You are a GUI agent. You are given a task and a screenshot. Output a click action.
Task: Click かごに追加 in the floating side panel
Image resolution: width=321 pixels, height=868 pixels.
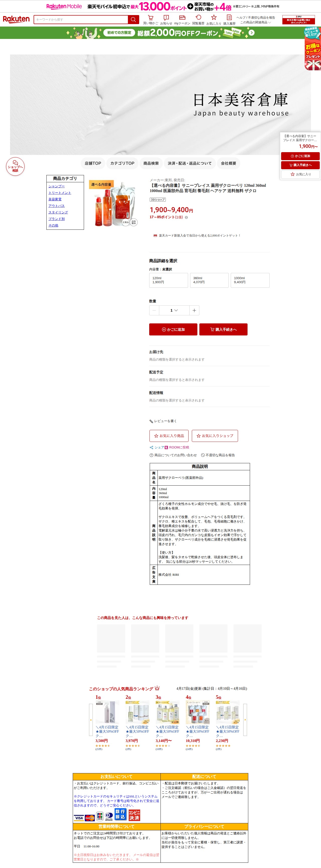click(300, 156)
